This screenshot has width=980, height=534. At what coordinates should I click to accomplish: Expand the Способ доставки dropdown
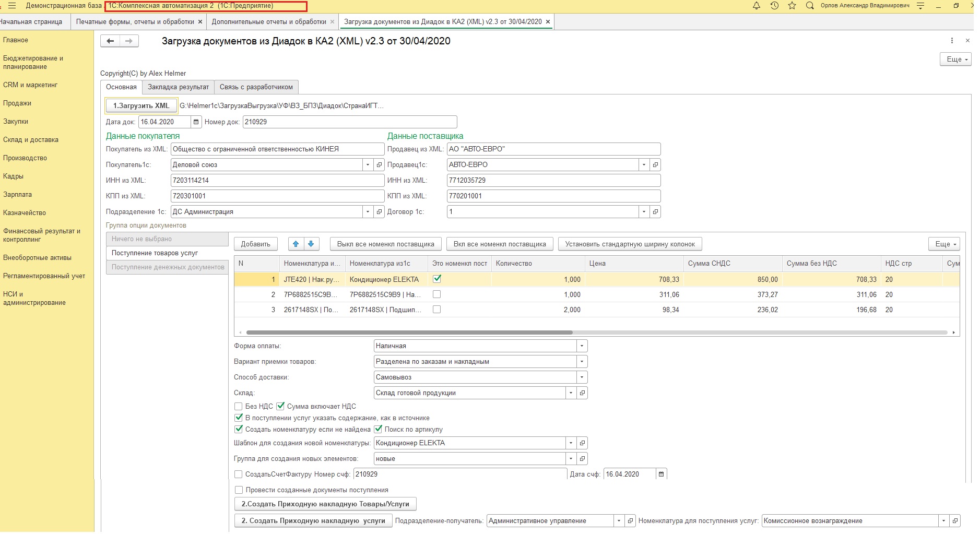pyautogui.click(x=582, y=377)
